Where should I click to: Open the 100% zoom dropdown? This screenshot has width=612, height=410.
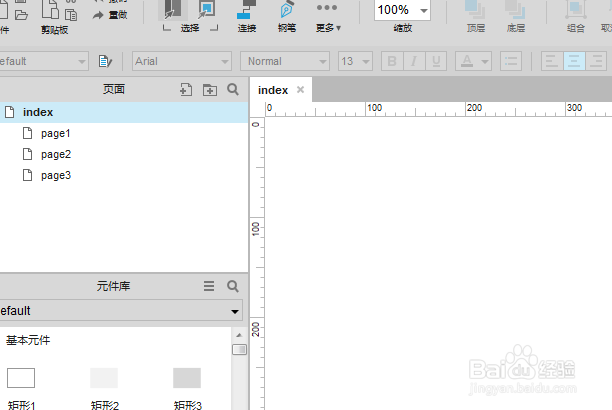pos(424,10)
